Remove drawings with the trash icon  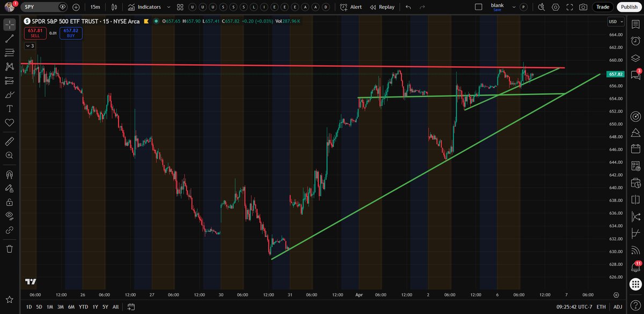(x=9, y=249)
